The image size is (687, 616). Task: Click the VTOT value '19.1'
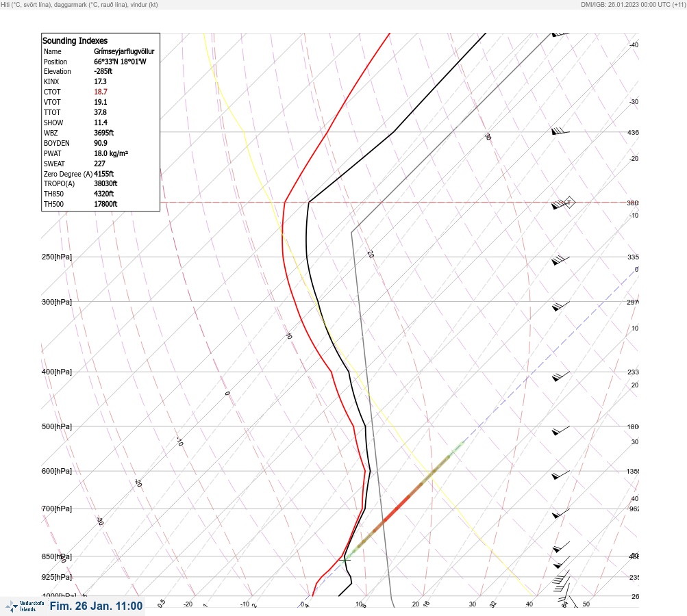(100, 102)
